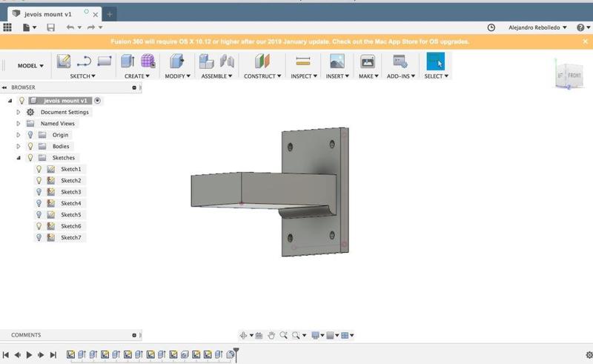Open the INSPECT menu

[x=304, y=76]
